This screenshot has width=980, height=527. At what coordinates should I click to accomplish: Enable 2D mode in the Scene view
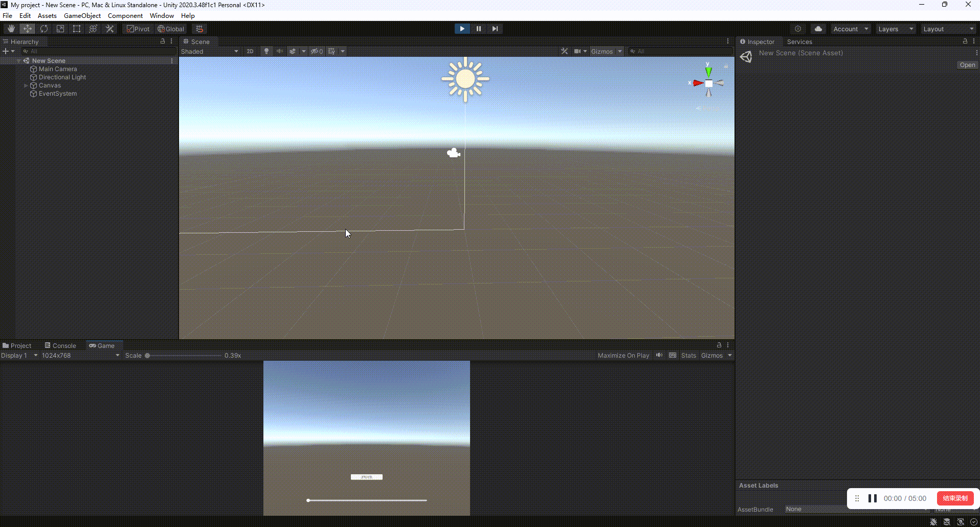250,51
